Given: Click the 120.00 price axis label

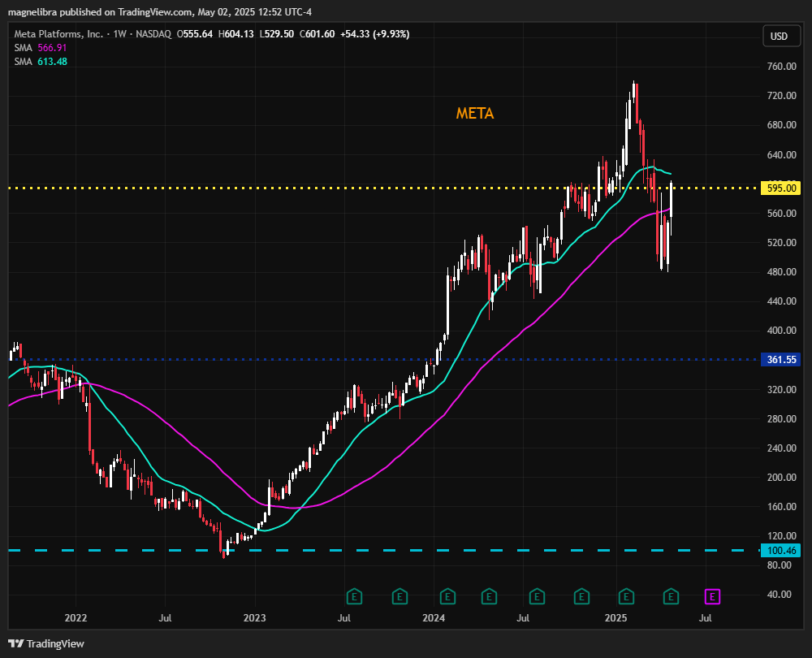Looking at the screenshot, I should click(781, 535).
